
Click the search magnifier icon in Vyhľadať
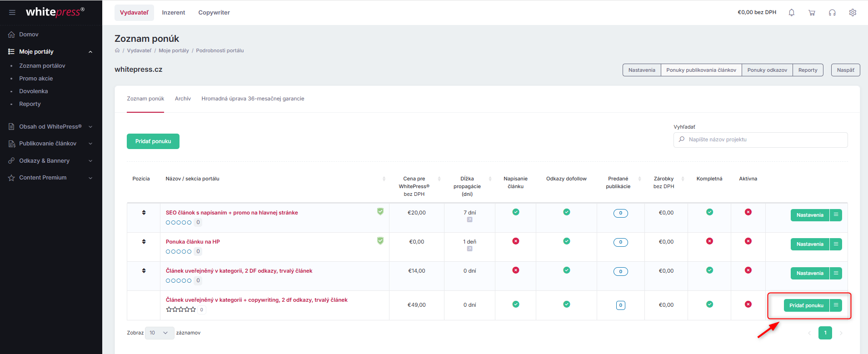(681, 140)
